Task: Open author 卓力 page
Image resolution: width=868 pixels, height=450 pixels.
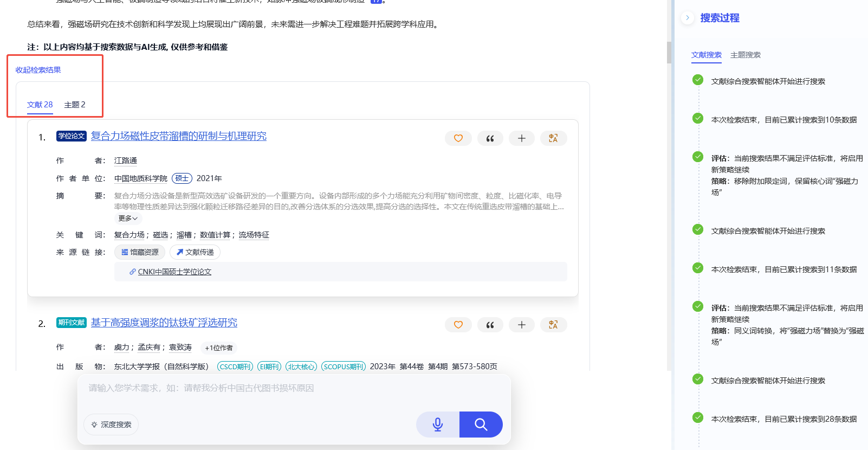Action: click(122, 347)
